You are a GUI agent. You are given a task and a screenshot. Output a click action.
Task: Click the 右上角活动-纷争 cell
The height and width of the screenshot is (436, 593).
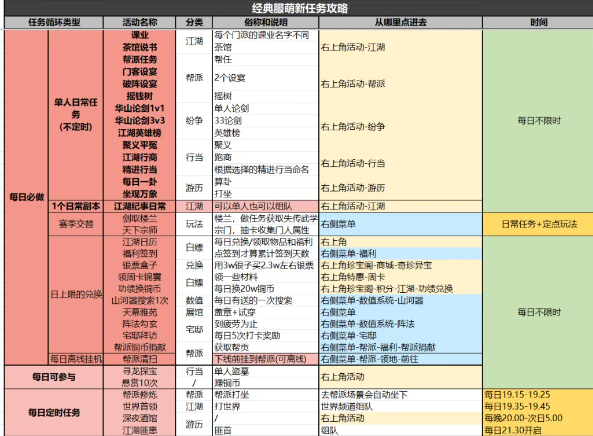click(401, 127)
